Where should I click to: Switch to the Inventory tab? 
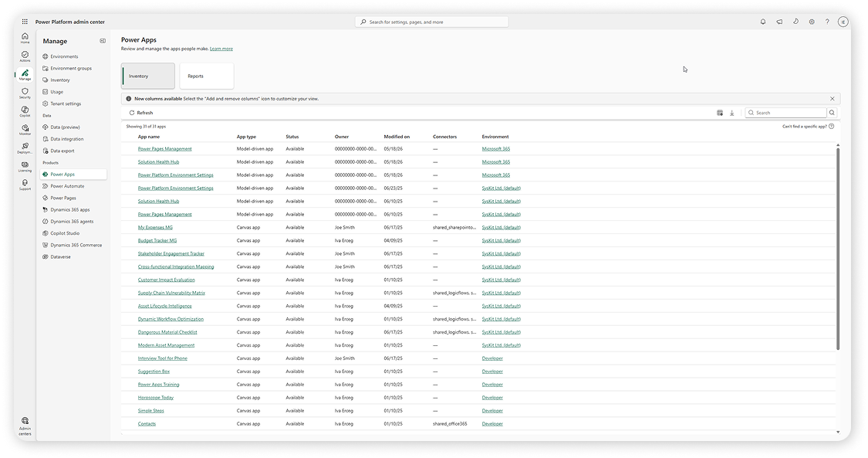(148, 76)
